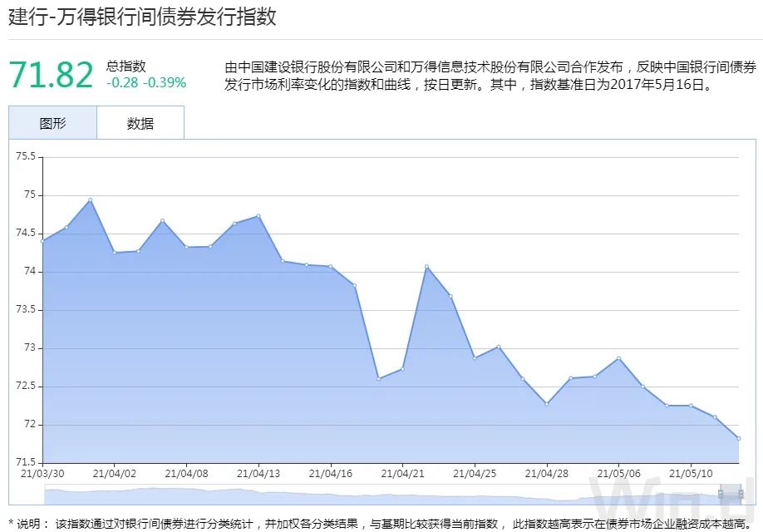Viewport: 763px width, 532px height.
Task: Click the 21/04/28 x-axis label
Action: coord(546,474)
